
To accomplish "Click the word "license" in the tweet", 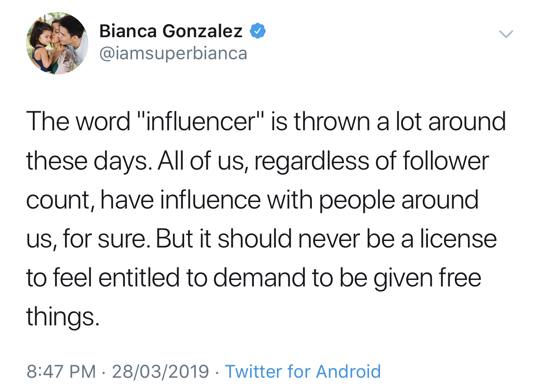I will pyautogui.click(x=458, y=239).
